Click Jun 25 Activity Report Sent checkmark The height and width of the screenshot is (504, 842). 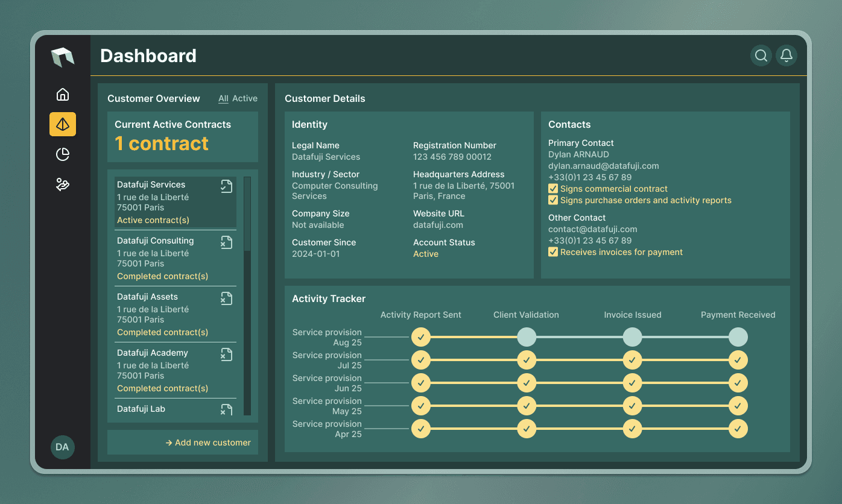[421, 383]
